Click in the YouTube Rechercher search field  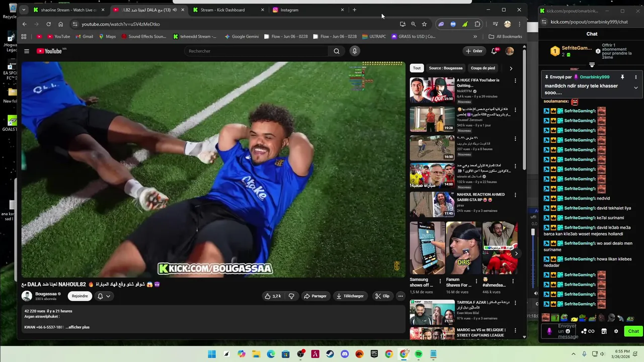[257, 51]
